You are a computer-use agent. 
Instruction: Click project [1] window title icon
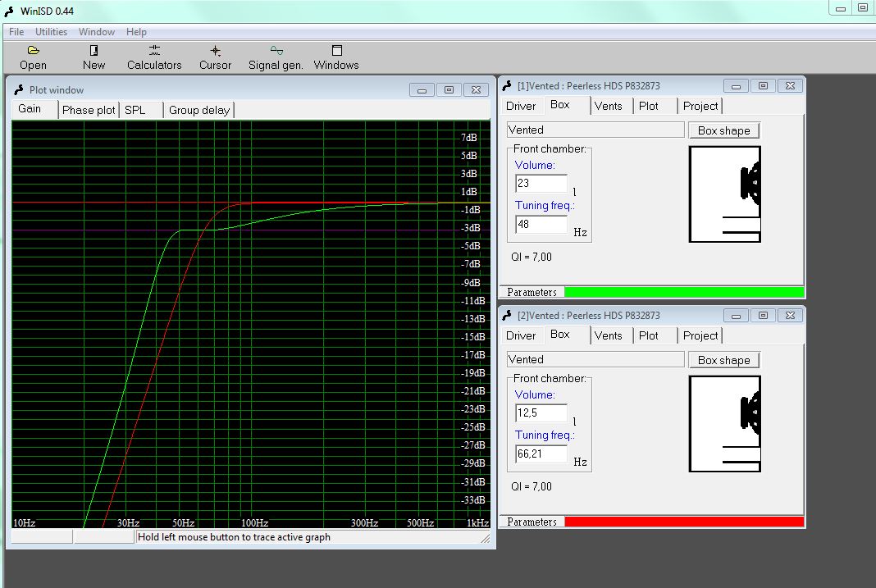[507, 86]
